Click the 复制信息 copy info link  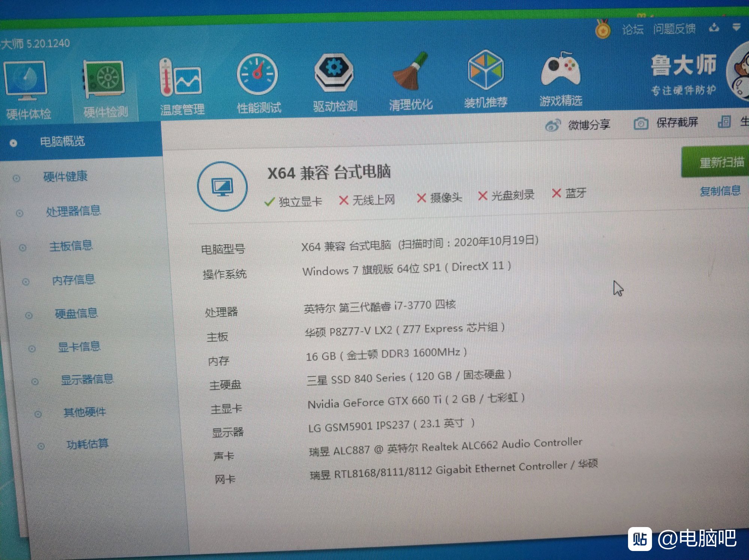pyautogui.click(x=720, y=191)
